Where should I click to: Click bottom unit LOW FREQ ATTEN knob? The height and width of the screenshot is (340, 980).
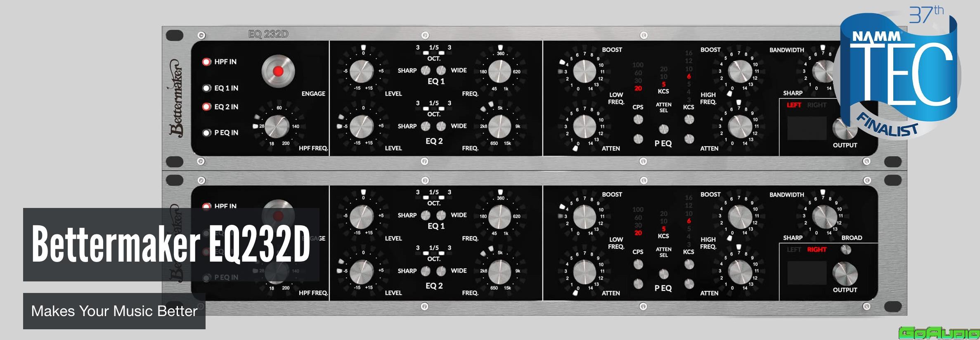585,272
